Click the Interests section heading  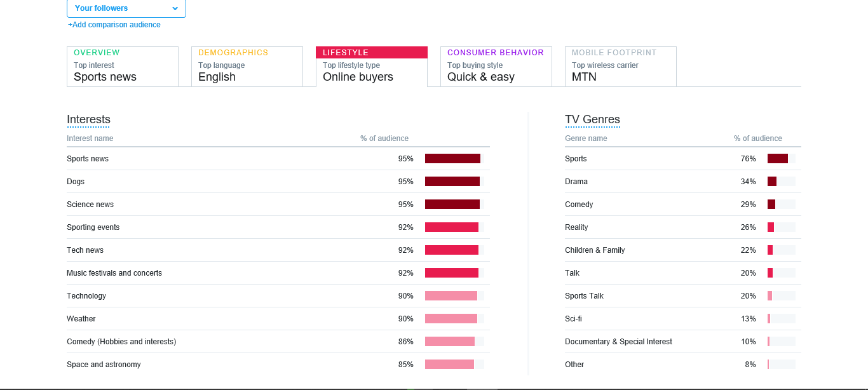click(x=88, y=119)
